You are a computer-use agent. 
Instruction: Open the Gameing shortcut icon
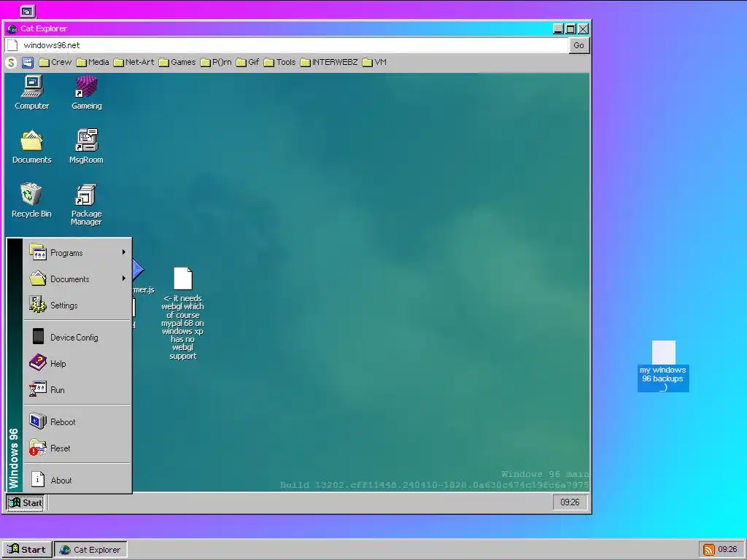[87, 93]
